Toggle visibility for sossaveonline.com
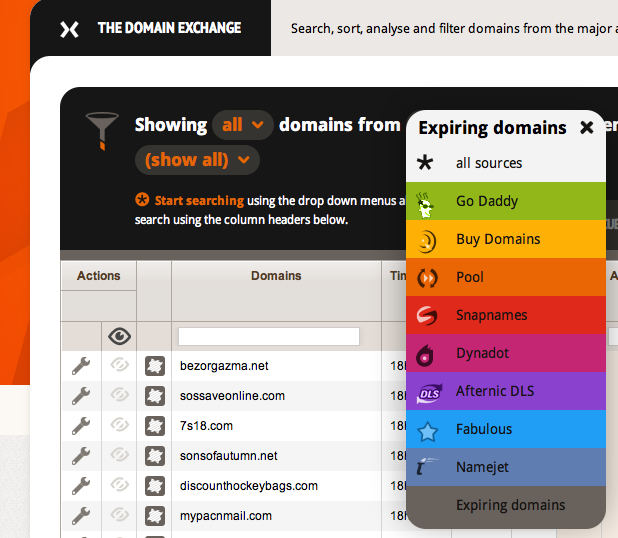Image resolution: width=618 pixels, height=538 pixels. click(119, 395)
